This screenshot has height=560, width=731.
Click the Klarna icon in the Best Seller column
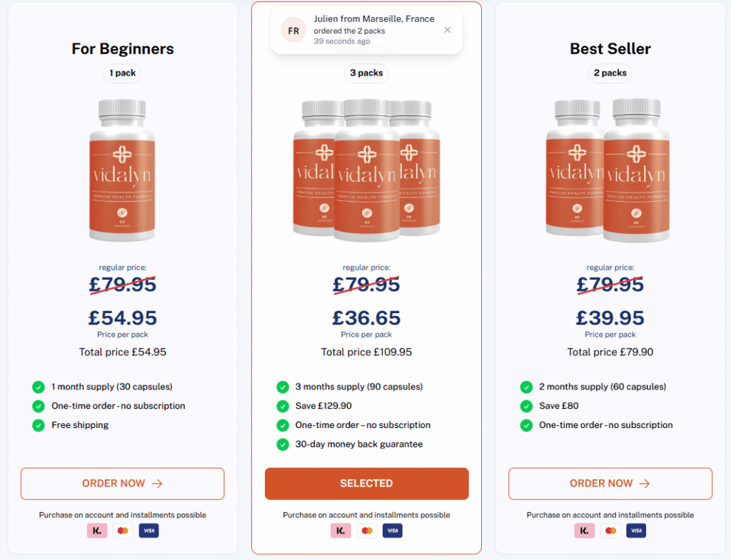coord(584,530)
